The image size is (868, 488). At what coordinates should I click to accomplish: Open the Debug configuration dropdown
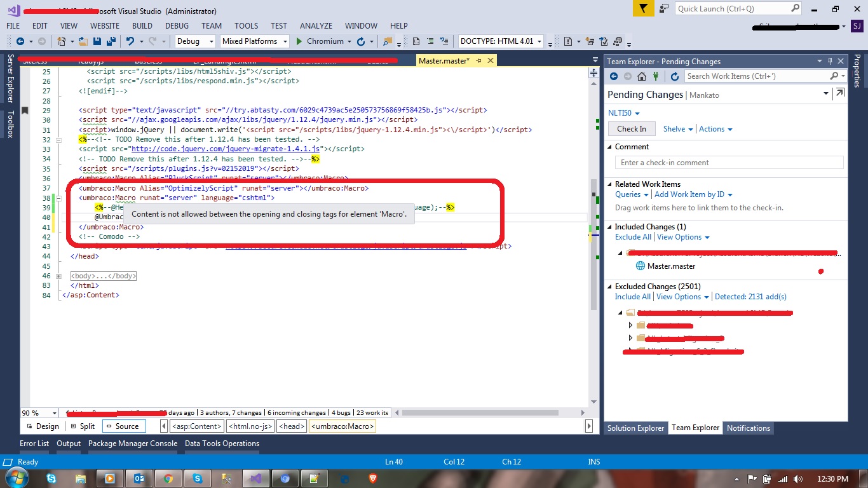click(x=196, y=41)
